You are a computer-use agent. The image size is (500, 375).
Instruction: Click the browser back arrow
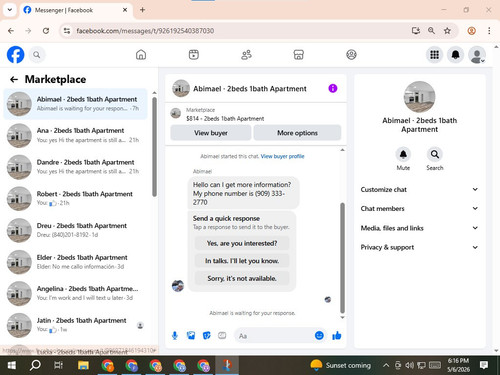click(11, 31)
